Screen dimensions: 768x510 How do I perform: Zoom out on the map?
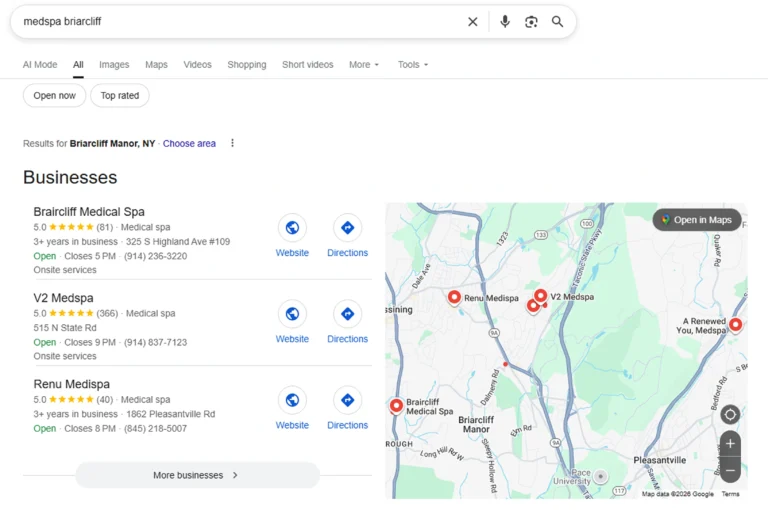coord(730,469)
